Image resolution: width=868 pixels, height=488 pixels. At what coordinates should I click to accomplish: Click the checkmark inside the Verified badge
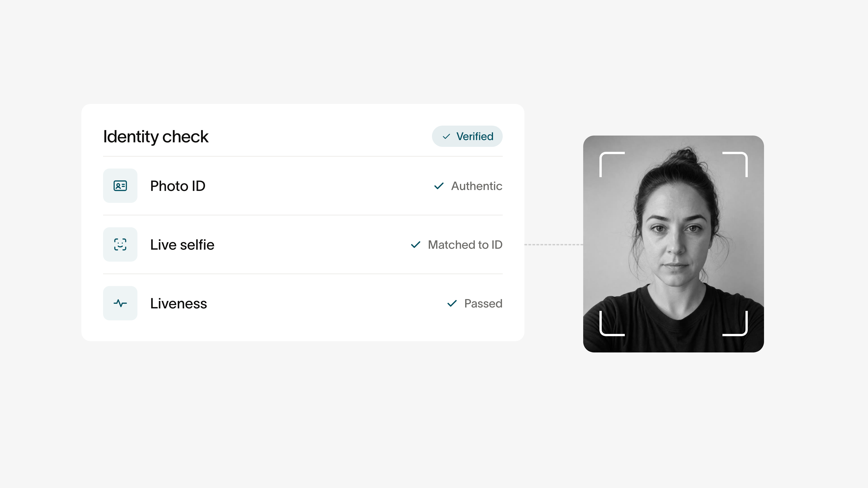[446, 136]
